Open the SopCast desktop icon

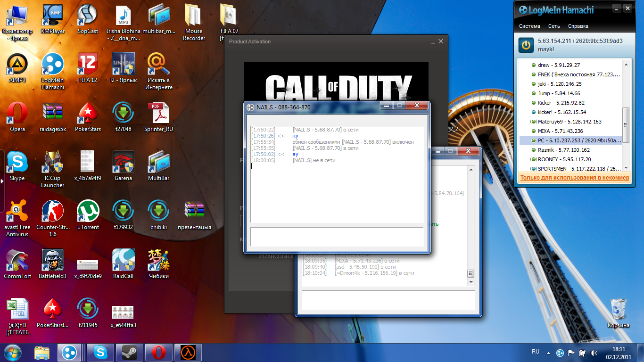click(88, 19)
